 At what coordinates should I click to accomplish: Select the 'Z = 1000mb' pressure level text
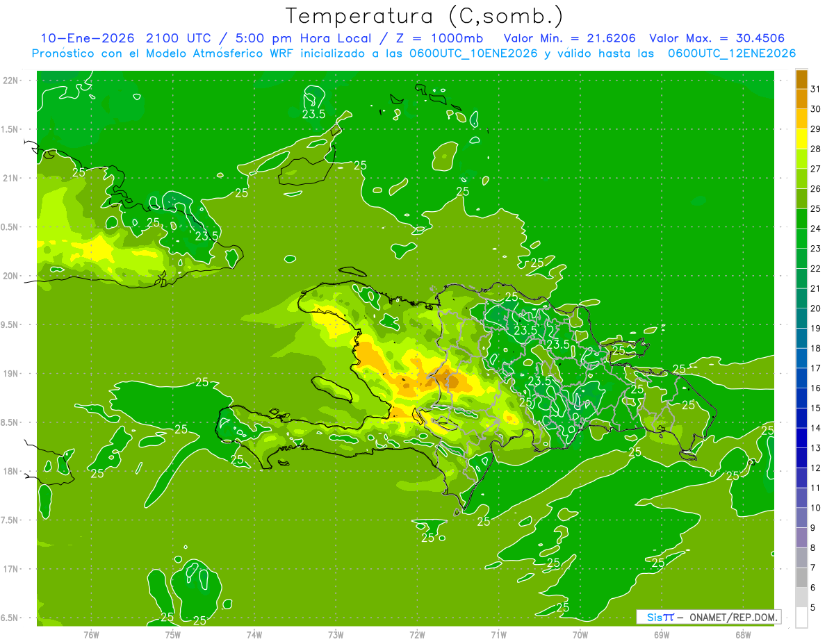tap(439, 38)
